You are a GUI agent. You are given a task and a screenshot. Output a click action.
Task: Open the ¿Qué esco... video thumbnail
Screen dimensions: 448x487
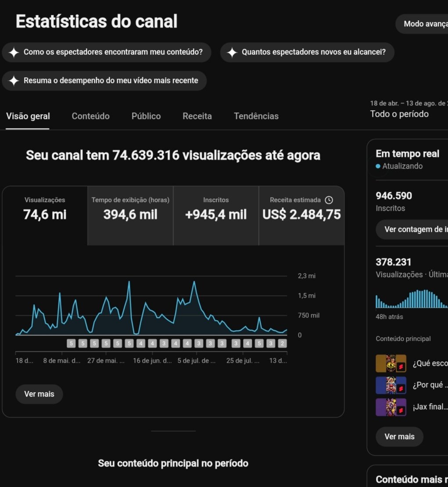pos(391,364)
